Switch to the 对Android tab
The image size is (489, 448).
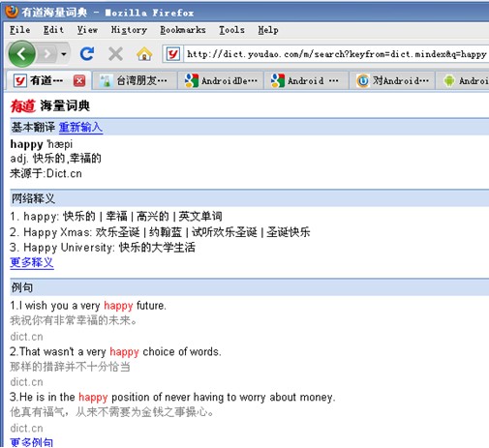point(393,80)
